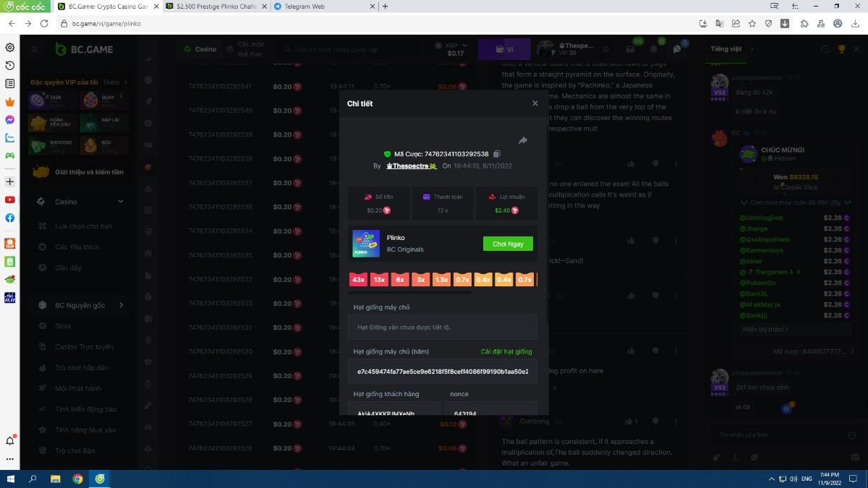Open the XRP currency balance dropdown
Image resolution: width=868 pixels, height=488 pixels.
[455, 49]
